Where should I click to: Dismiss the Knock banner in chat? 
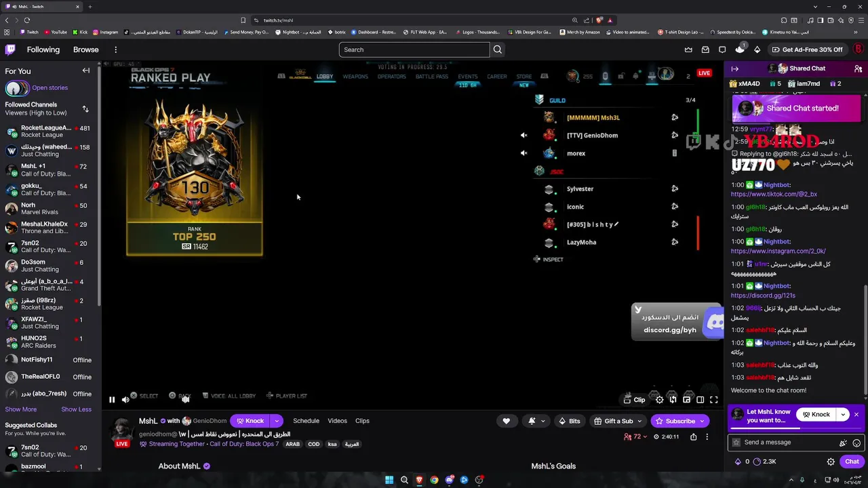tap(856, 414)
